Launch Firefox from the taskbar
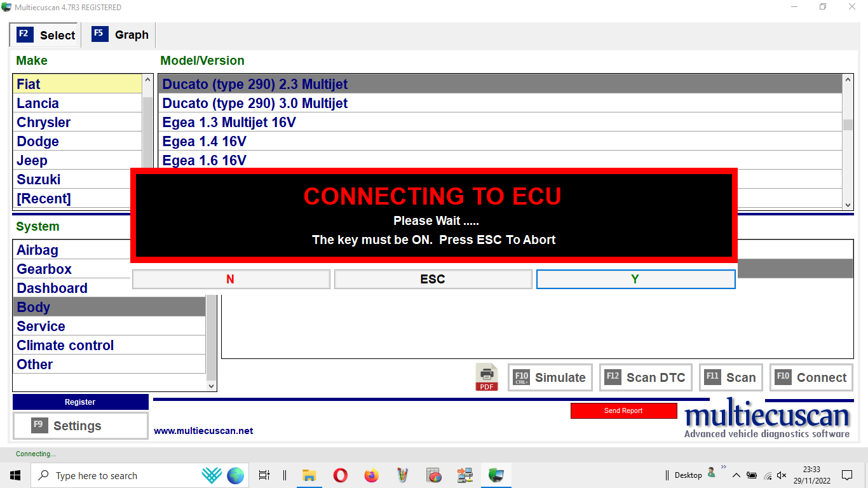This screenshot has width=868, height=488. tap(372, 475)
